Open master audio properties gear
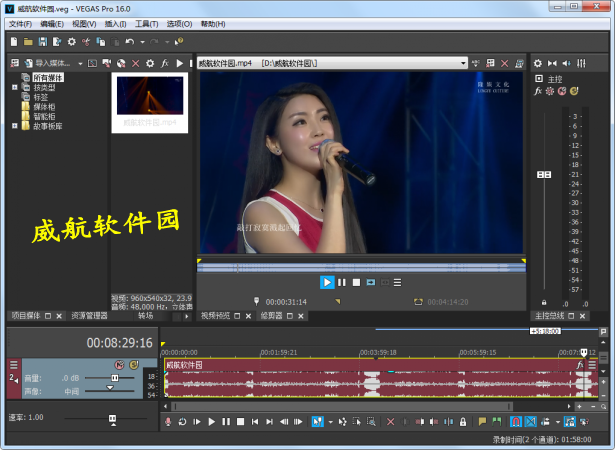 coord(538,63)
